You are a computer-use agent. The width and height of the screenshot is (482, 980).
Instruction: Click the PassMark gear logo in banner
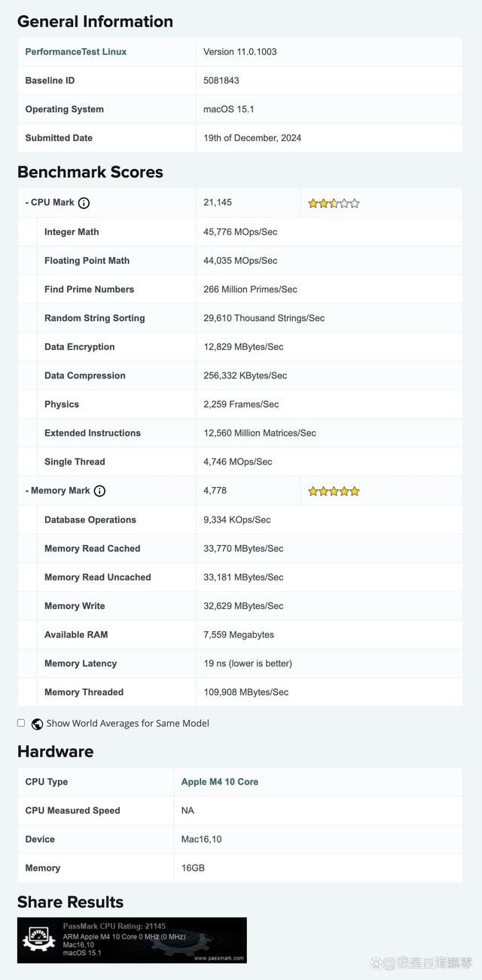[x=39, y=939]
